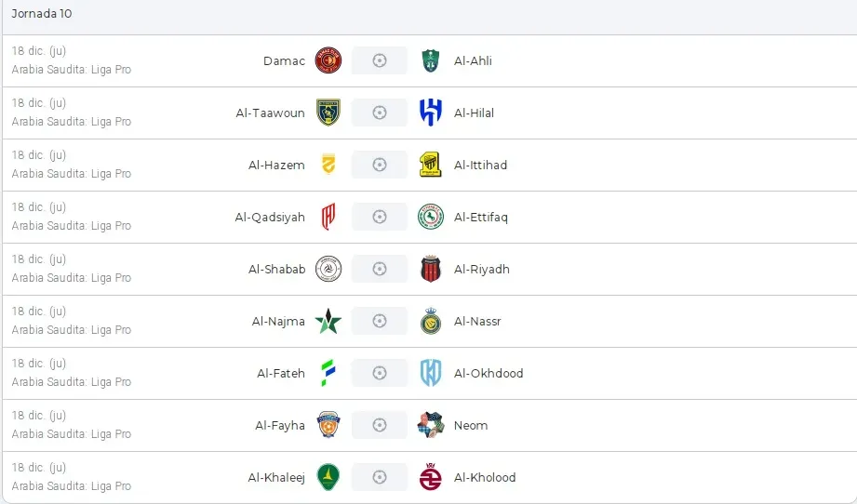Open the Al-Ettifaq team link
Image resolution: width=857 pixels, height=504 pixels.
tap(481, 217)
